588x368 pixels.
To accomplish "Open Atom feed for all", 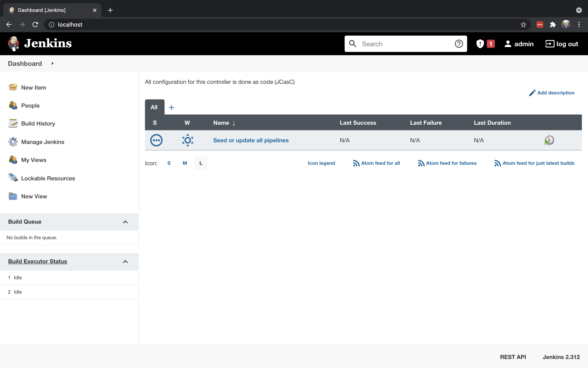I will pos(376,163).
